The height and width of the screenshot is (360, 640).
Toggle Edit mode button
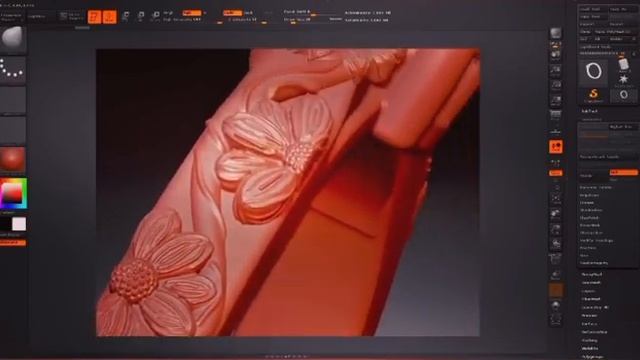pyautogui.click(x=94, y=17)
